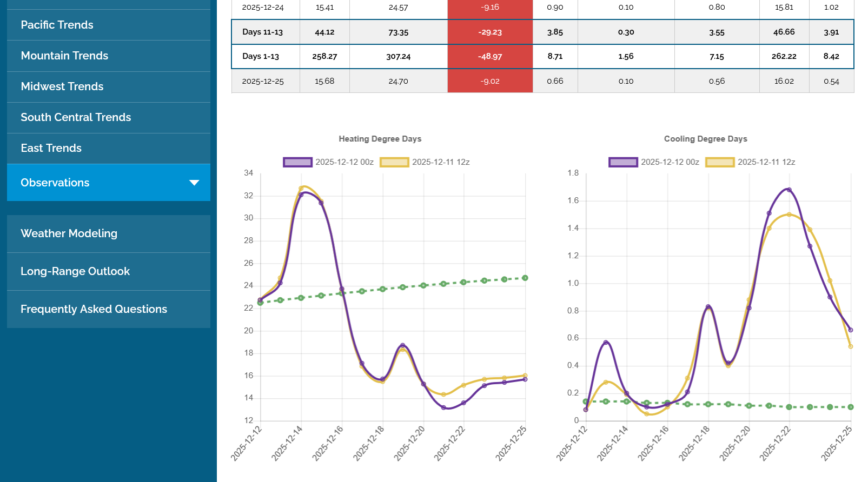Select the Days 11-13 table row

click(263, 32)
